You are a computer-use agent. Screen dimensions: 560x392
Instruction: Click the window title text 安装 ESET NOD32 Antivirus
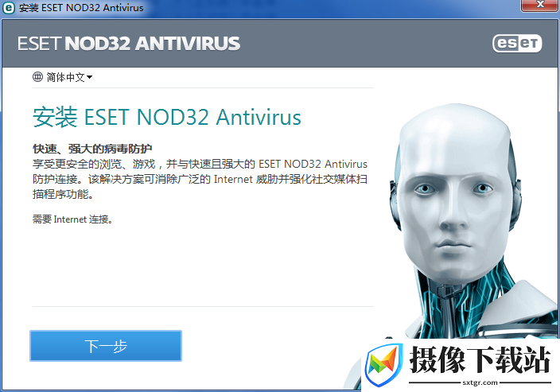click(81, 7)
